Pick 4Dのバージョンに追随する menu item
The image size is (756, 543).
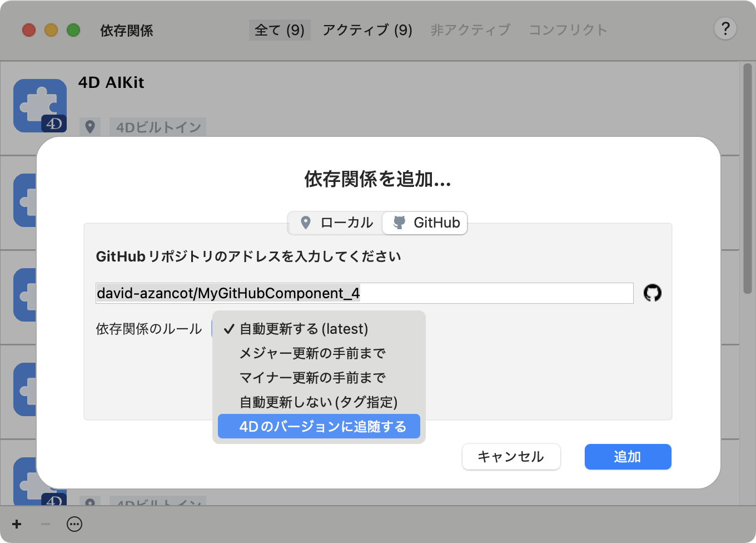click(x=322, y=427)
